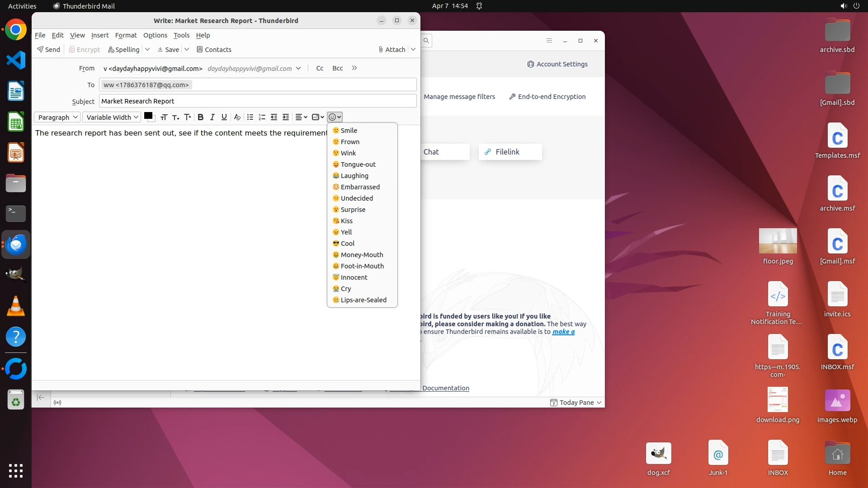Click the Subject input field
Viewport: 868px width, 488px height.
258,101
